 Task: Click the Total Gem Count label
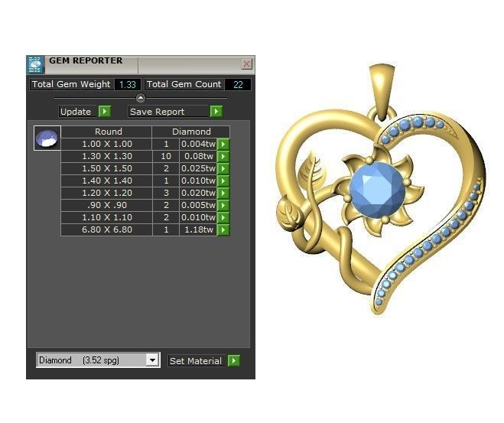(x=184, y=85)
